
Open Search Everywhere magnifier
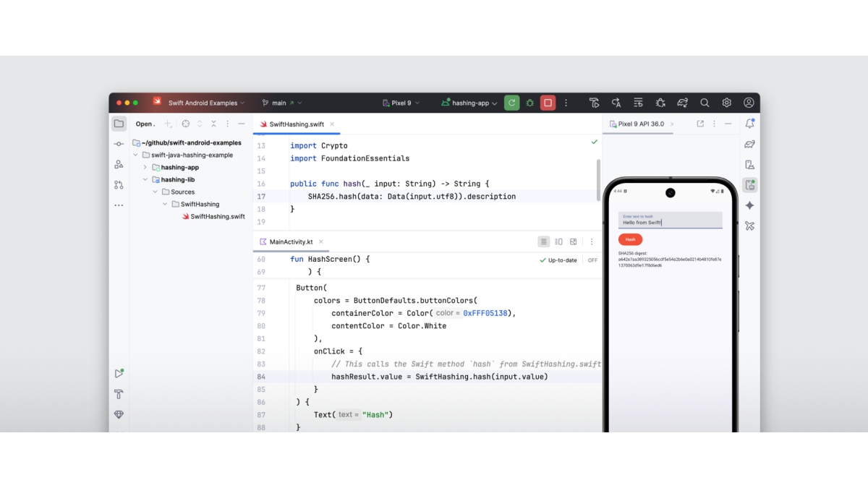(x=705, y=103)
